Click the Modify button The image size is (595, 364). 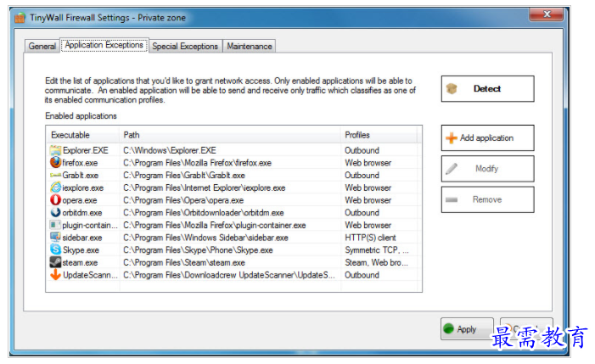click(x=487, y=169)
